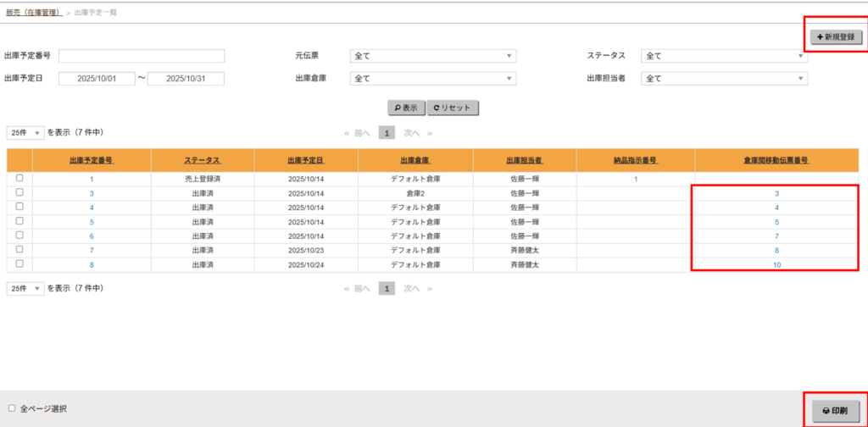Click the 販売（在庫管理） breadcrumb link
Viewport: 868px width, 427px height.
coord(34,11)
